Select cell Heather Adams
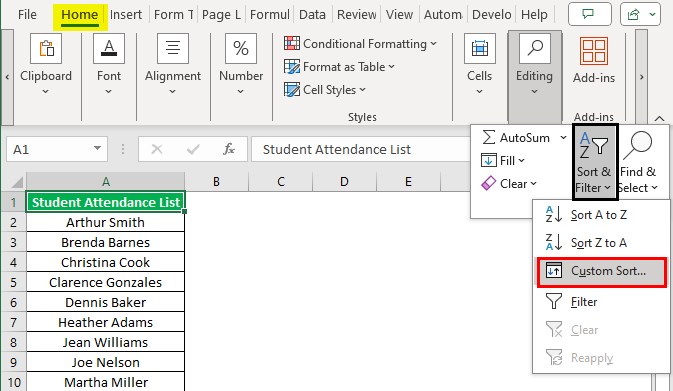This screenshot has width=673, height=391. pos(106,322)
